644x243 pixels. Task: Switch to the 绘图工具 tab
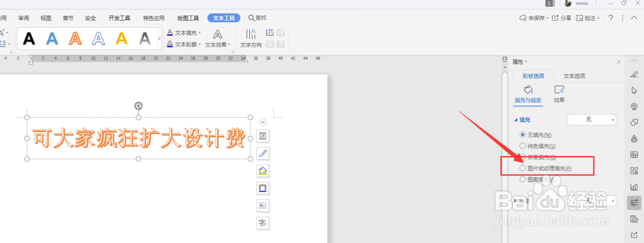[x=188, y=18]
